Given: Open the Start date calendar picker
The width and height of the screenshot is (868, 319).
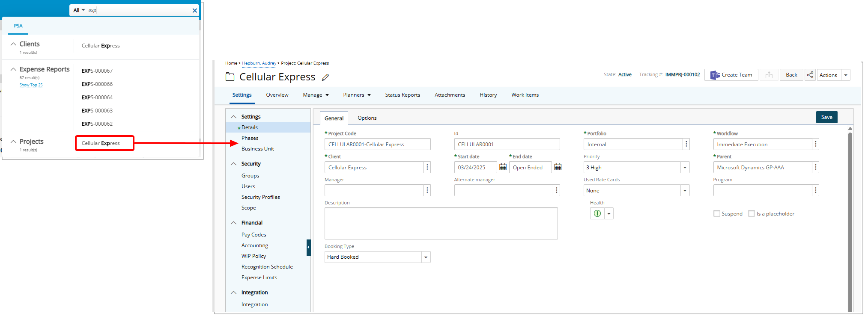Looking at the screenshot, I should [x=503, y=167].
